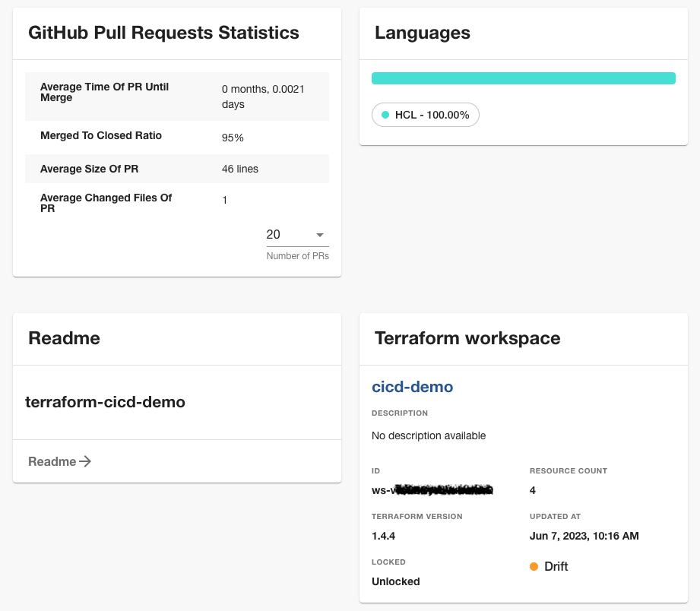The width and height of the screenshot is (700, 611).
Task: Click the Jun 7, 2023 updated timestamp
Action: click(584, 536)
